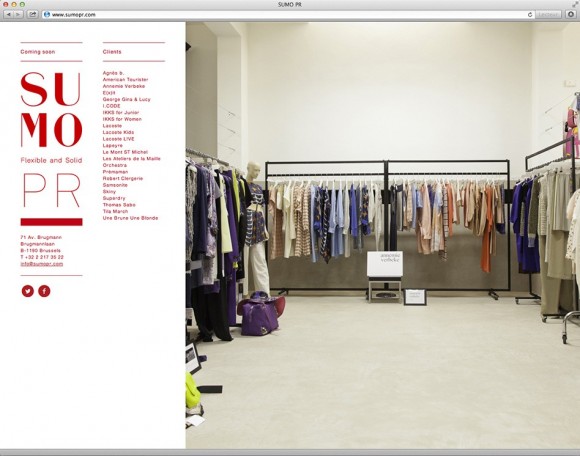Viewport: 580px width, 456px height.
Task: Click the Clients section heading
Action: 112,52
